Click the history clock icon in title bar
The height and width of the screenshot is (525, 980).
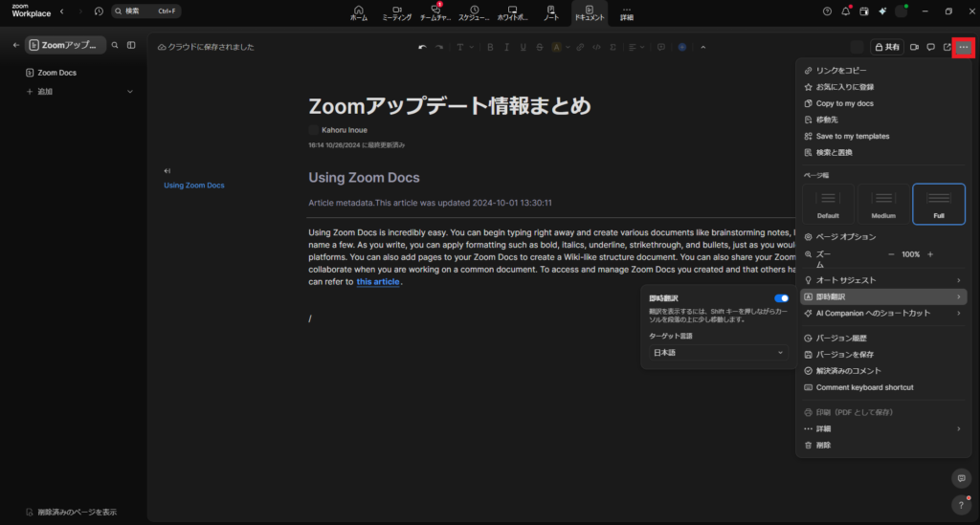coord(99,11)
